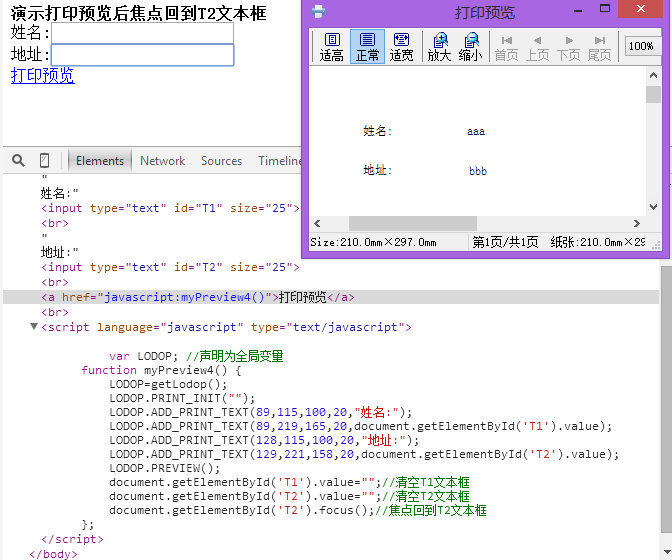Click the preview horizontal scrollbar thumb
672x560 pixels.
[413, 223]
